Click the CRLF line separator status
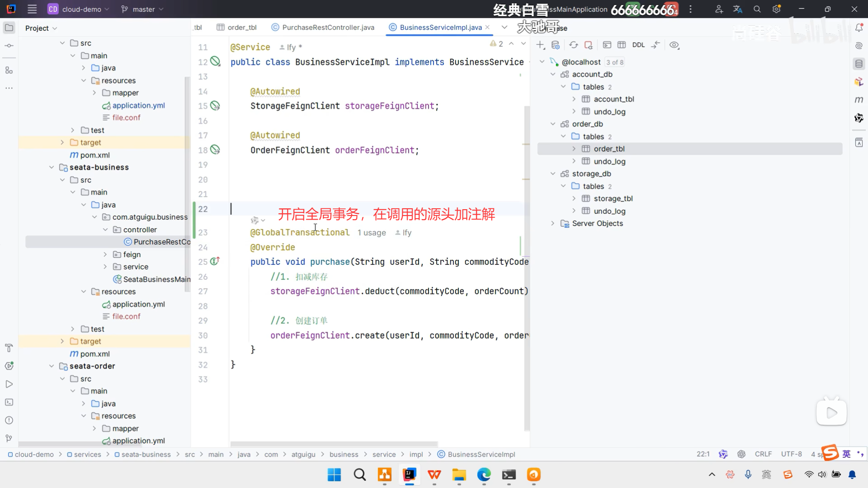868x488 pixels. coord(763,454)
